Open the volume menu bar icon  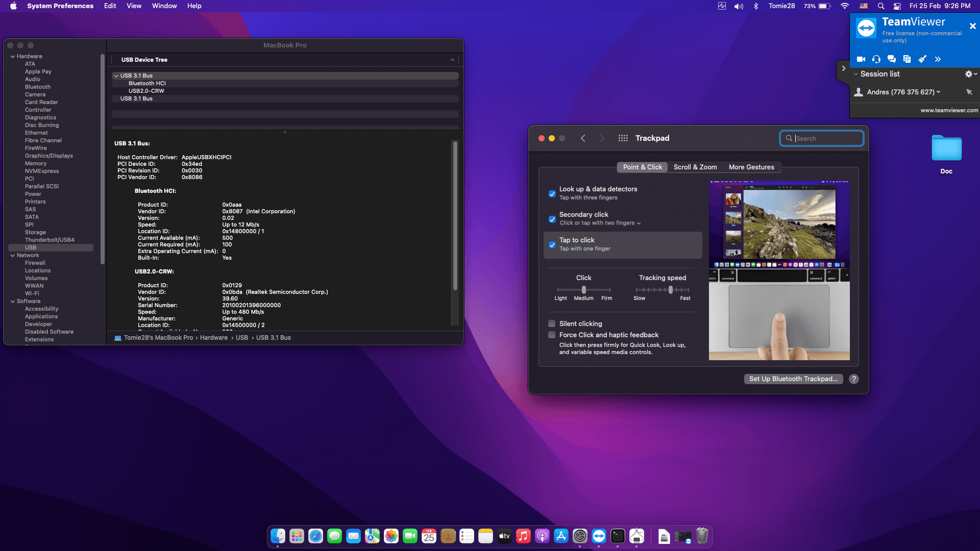pyautogui.click(x=739, y=6)
